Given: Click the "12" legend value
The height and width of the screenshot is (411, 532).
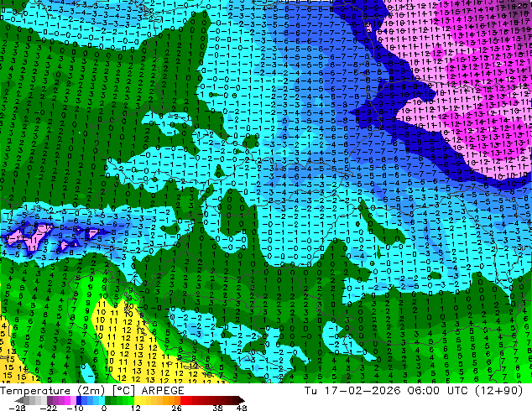Looking at the screenshot, I should [135, 408].
